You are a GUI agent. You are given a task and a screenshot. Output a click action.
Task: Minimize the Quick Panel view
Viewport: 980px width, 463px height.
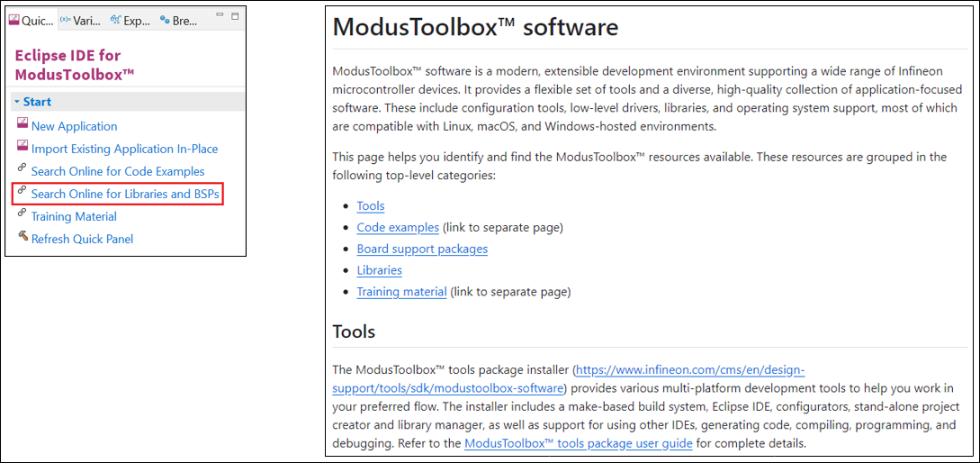[x=220, y=15]
